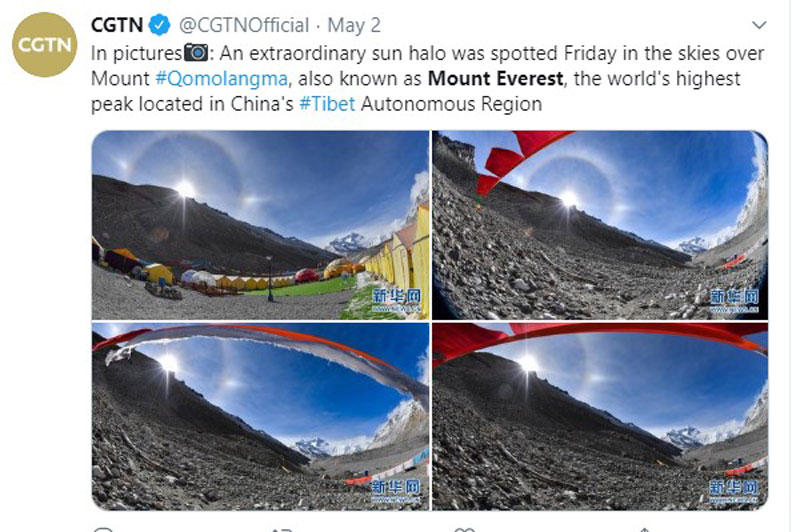Click the Xinhua watermark on the bottom-right photo
Viewport: 800px width, 532px height.
734,492
